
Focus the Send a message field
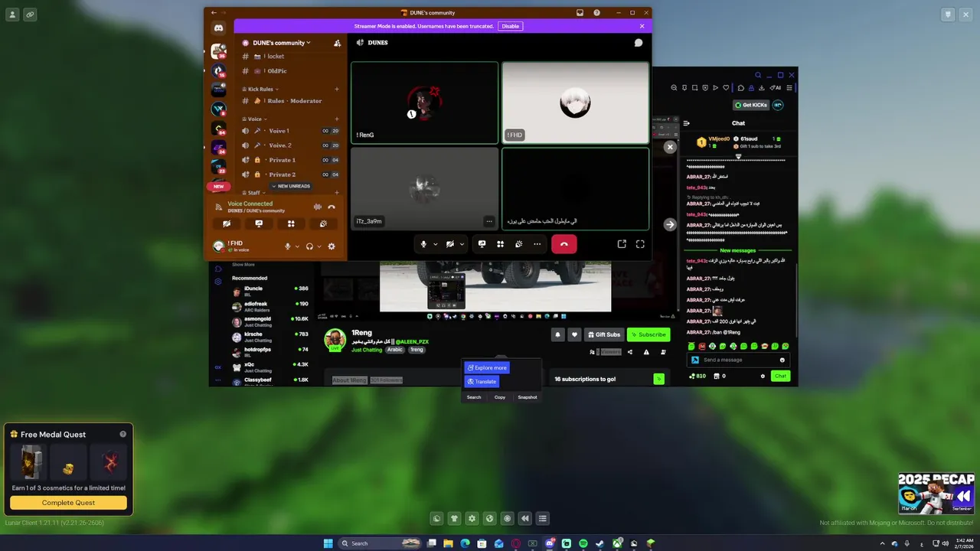pyautogui.click(x=737, y=360)
